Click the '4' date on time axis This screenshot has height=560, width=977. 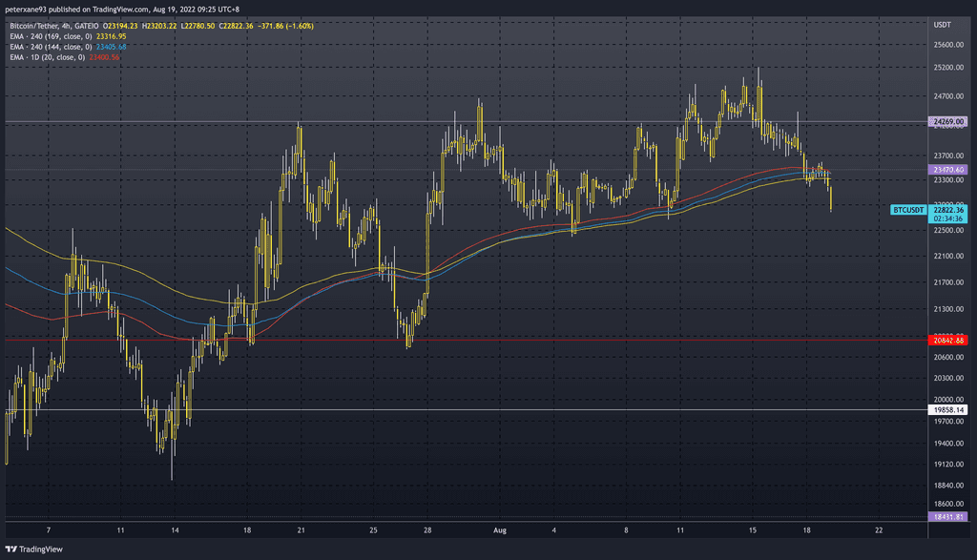(554, 530)
